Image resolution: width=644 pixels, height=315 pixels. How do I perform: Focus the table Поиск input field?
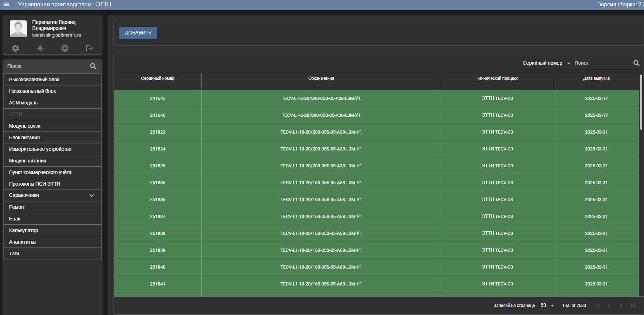pyautogui.click(x=603, y=63)
